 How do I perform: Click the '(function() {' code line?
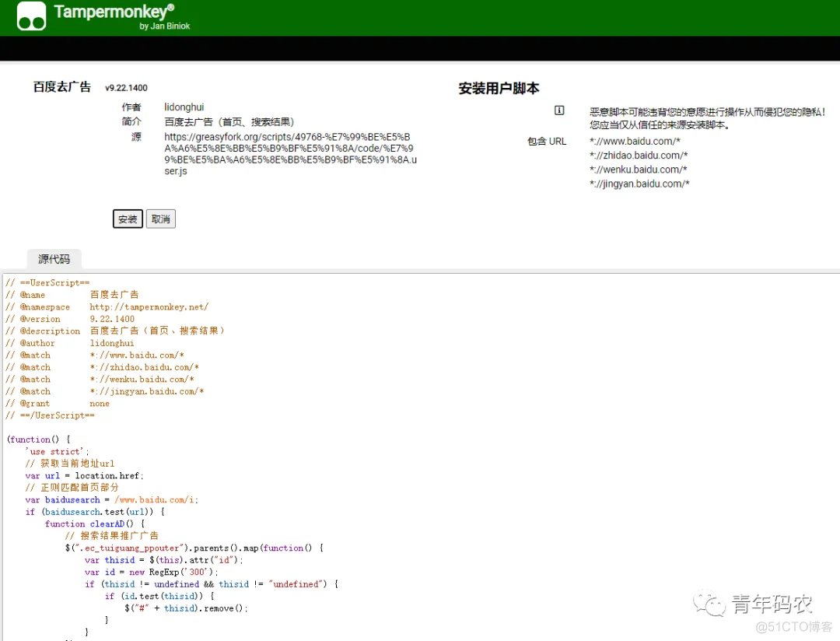(x=39, y=440)
